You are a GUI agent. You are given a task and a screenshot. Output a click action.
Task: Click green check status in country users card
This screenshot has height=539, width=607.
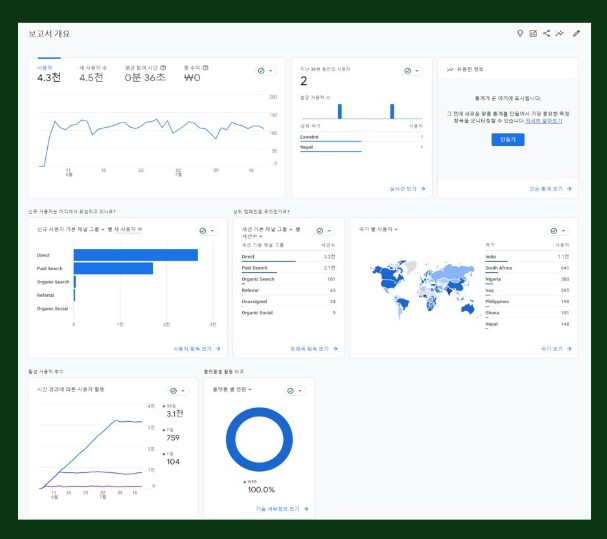point(554,231)
